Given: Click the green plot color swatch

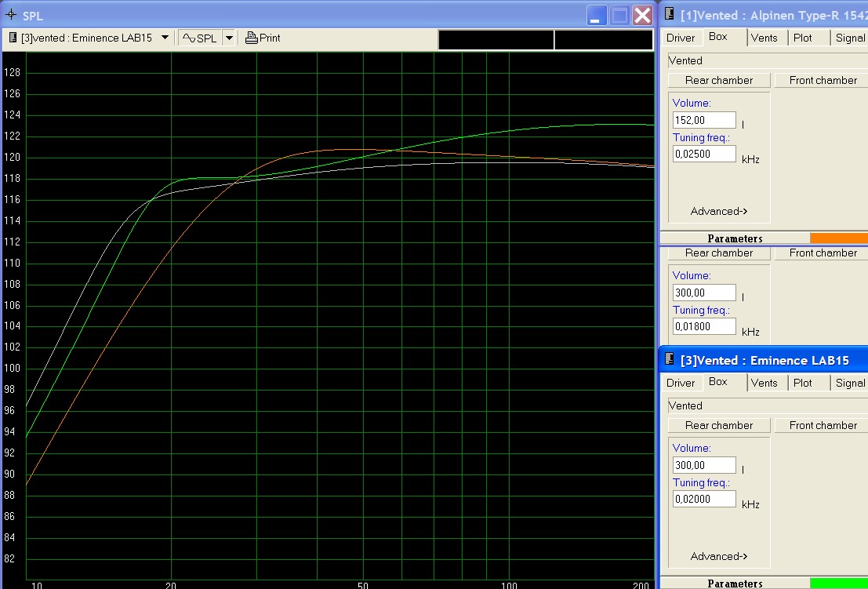Looking at the screenshot, I should [838, 584].
